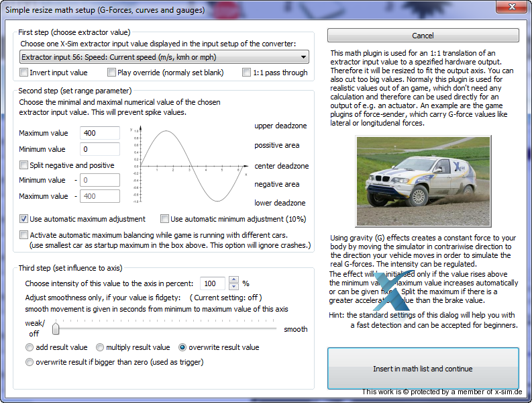Enable 1:1 pass through checkbox
The image size is (532, 403).
(x=248, y=73)
